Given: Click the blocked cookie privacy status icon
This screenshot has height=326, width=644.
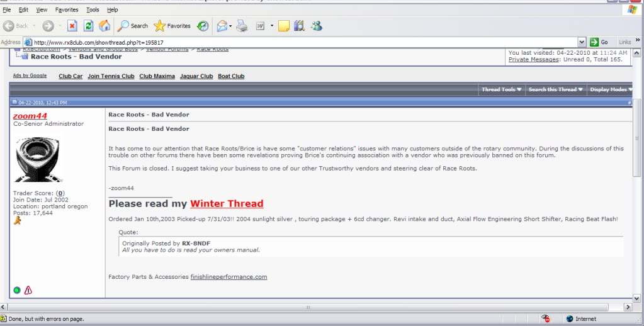Looking at the screenshot, I should click(545, 318).
